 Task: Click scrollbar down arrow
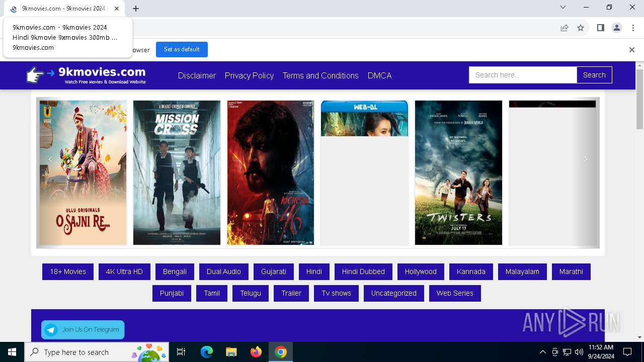[x=639, y=337]
